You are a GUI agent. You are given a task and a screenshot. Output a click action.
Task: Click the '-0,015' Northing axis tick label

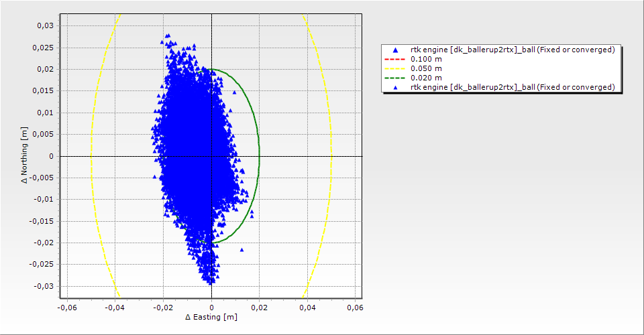tap(42, 221)
